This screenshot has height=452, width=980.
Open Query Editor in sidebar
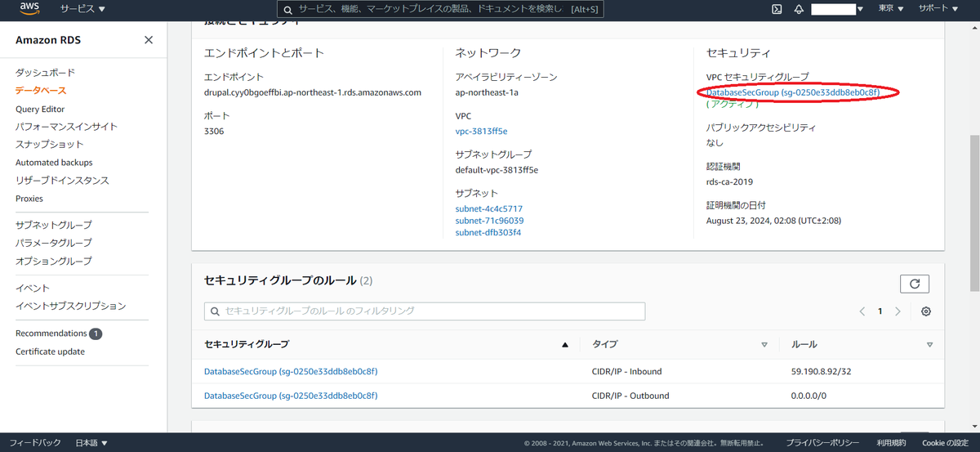[40, 109]
